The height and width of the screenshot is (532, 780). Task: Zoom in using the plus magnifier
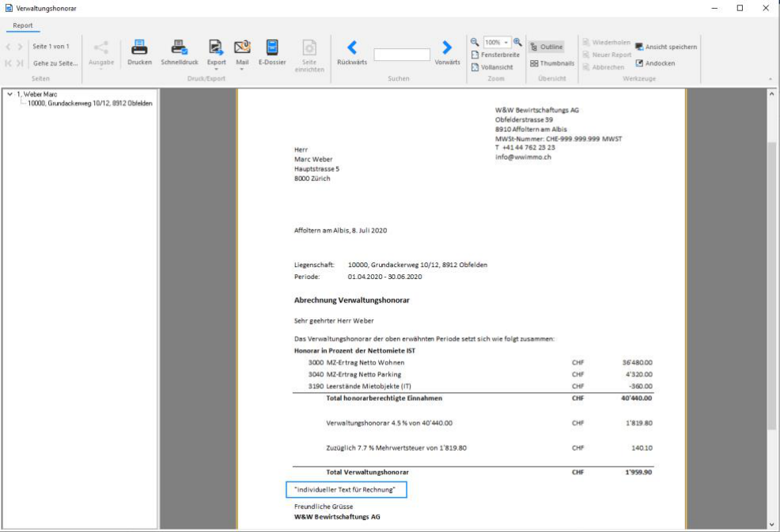click(517, 42)
